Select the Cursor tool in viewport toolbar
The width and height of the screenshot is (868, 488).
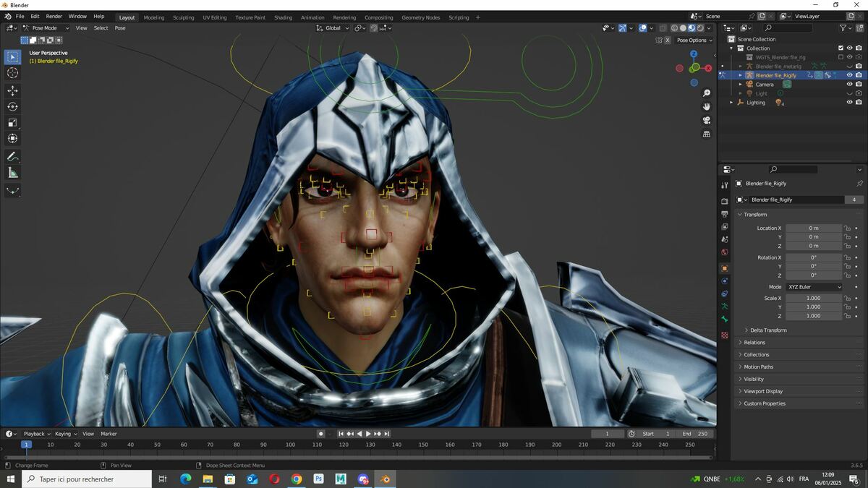[x=12, y=72]
